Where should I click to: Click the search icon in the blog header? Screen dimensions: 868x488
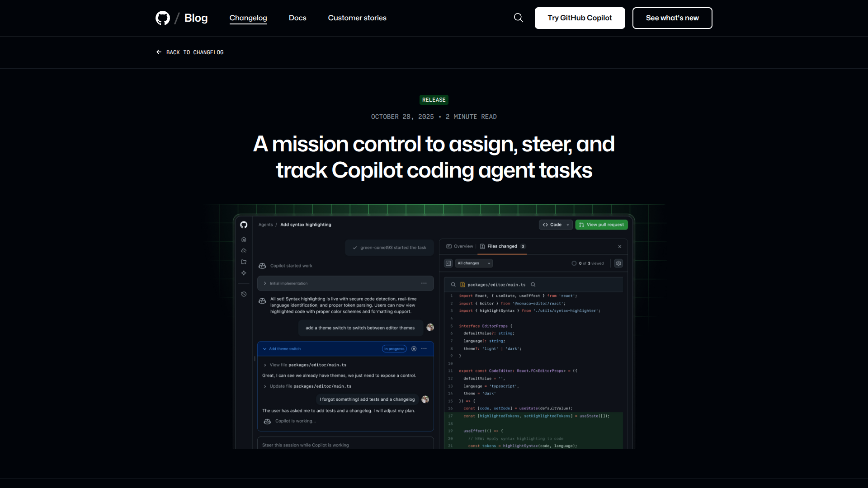click(x=518, y=18)
